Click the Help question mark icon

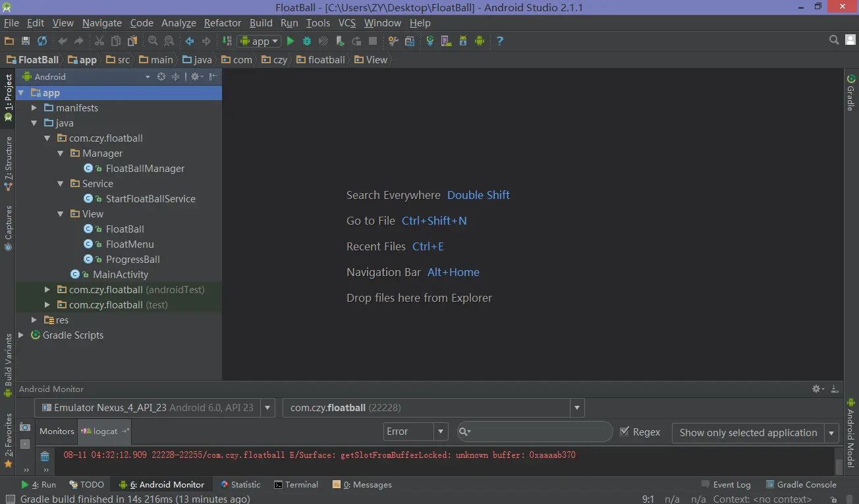tap(500, 41)
